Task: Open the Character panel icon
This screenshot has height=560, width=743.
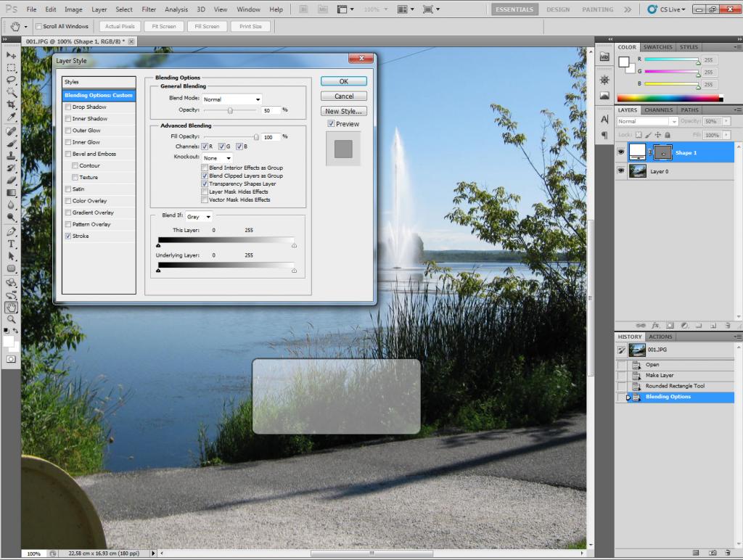Action: point(604,119)
